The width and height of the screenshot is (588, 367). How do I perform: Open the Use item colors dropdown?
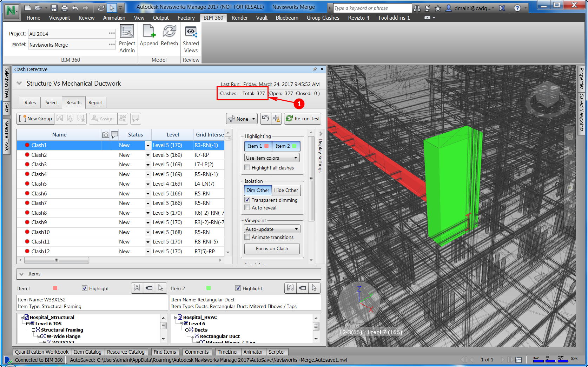click(x=272, y=158)
